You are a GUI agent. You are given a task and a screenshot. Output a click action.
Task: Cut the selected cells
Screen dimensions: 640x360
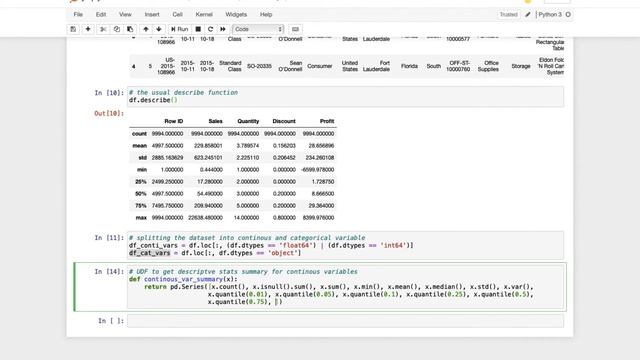(103, 29)
